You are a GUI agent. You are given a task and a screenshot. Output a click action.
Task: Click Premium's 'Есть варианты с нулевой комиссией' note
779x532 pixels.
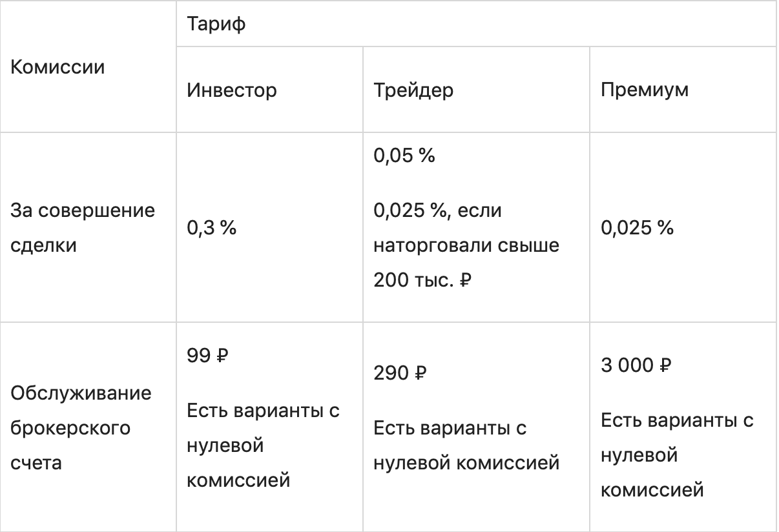[x=677, y=455]
